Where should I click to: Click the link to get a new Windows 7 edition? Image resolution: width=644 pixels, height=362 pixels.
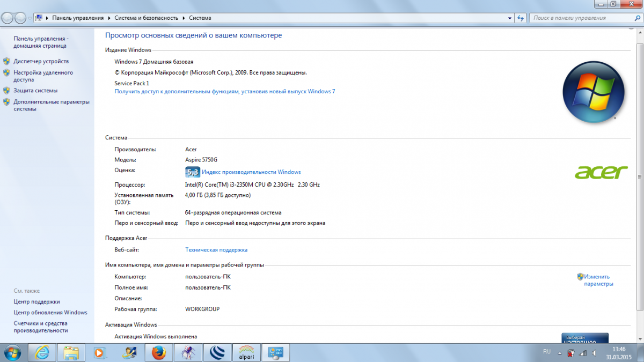coord(225,91)
